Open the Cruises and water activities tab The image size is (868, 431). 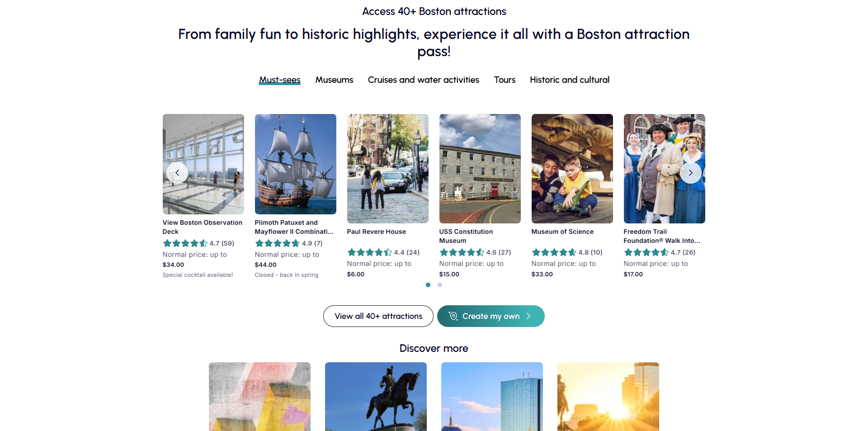423,80
